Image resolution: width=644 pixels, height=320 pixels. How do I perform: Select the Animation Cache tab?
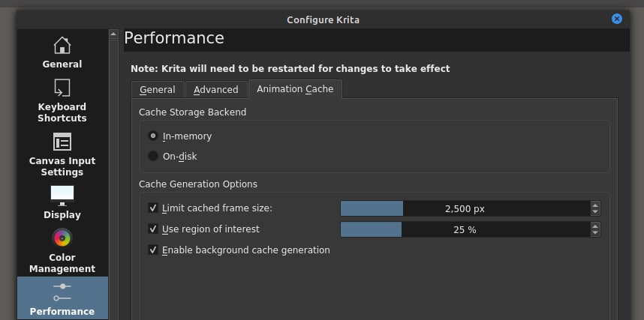295,89
